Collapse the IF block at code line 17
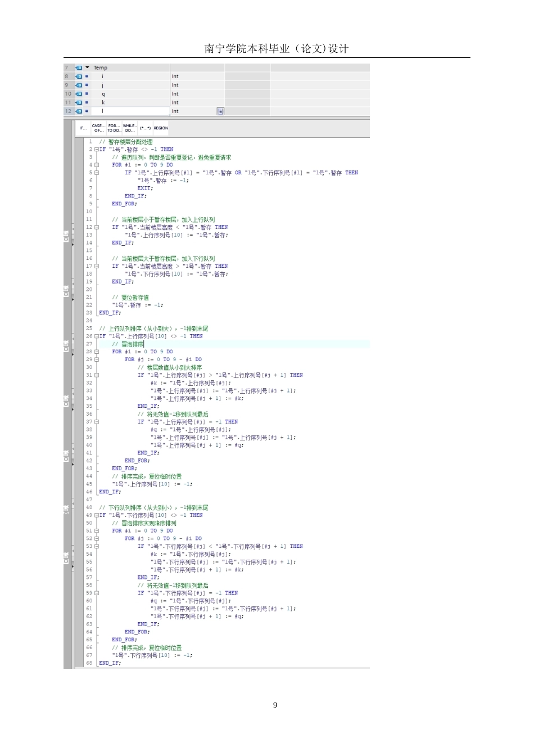534x756 pixels. [x=96, y=266]
